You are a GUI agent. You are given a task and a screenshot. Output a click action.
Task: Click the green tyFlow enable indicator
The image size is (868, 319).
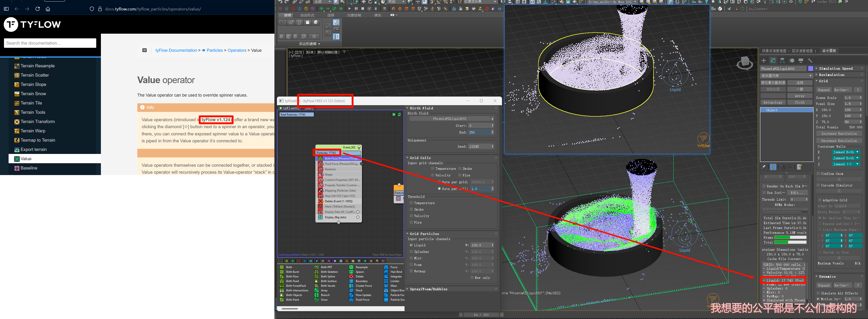(394, 115)
